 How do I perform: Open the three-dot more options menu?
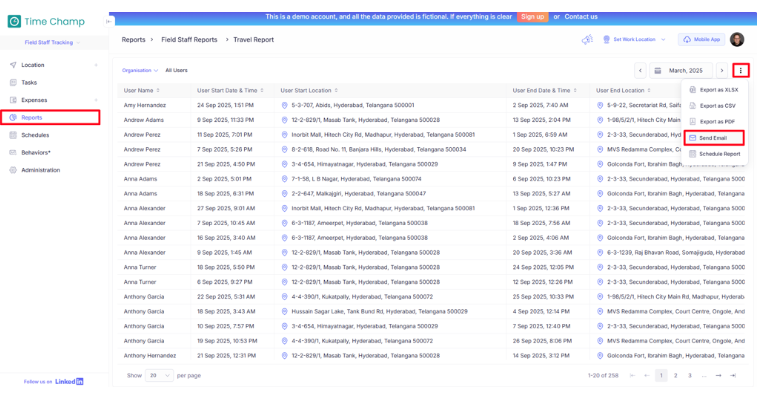741,71
